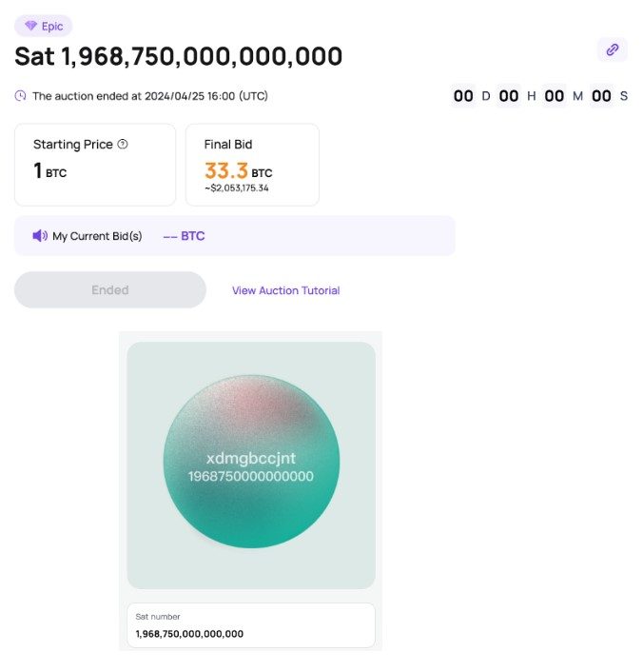Click the purple diamond Epic icon
Viewport: 643px width, 672px height.
pyautogui.click(x=30, y=26)
